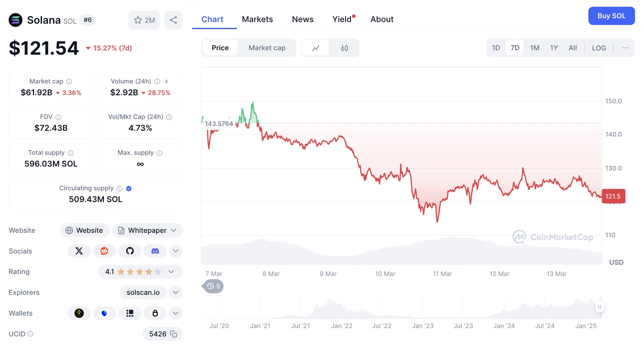Viewport: 644px width, 346px height.
Task: Set chart range to 1D
Action: (496, 48)
